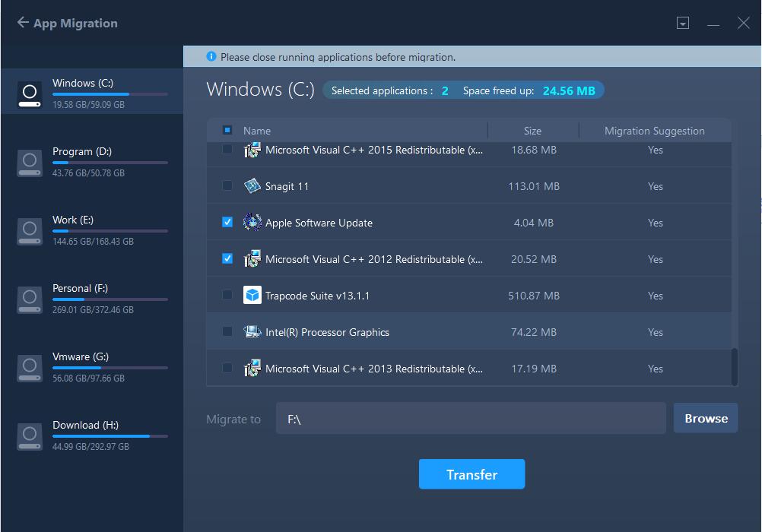Check the Snagit 11 checkbox
Image resolution: width=762 pixels, height=532 pixels.
click(x=227, y=186)
